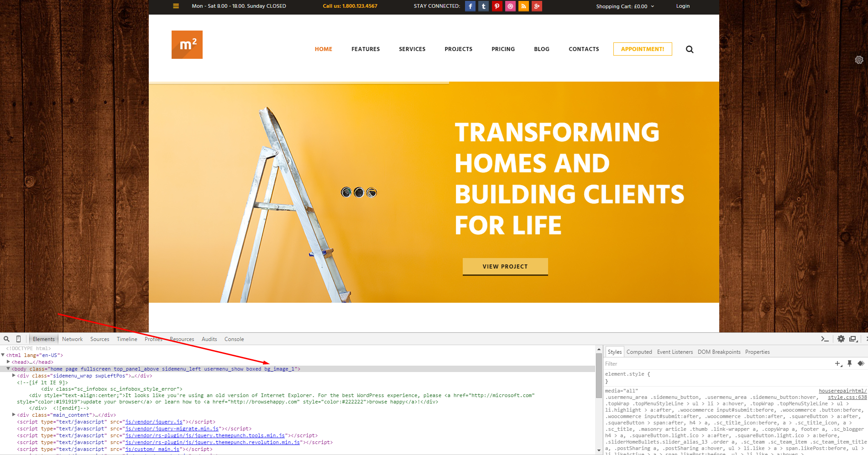Screen dimensions: 868x455
Task: Open the DevTools settings gear icon
Action: (x=841, y=339)
